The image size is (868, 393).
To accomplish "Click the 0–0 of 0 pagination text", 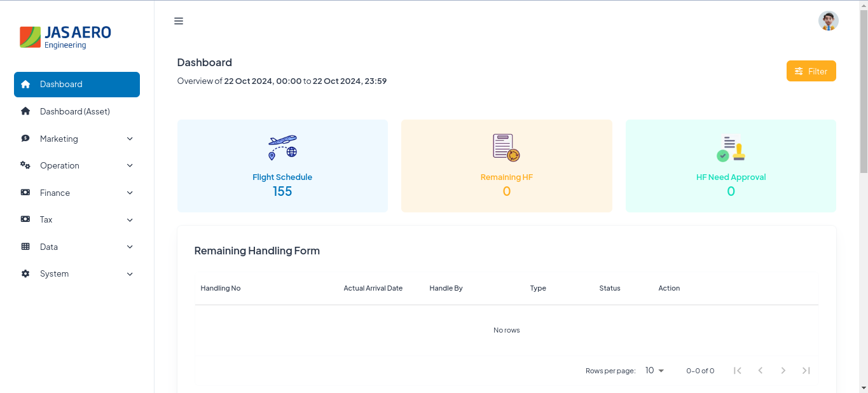I will pyautogui.click(x=700, y=371).
